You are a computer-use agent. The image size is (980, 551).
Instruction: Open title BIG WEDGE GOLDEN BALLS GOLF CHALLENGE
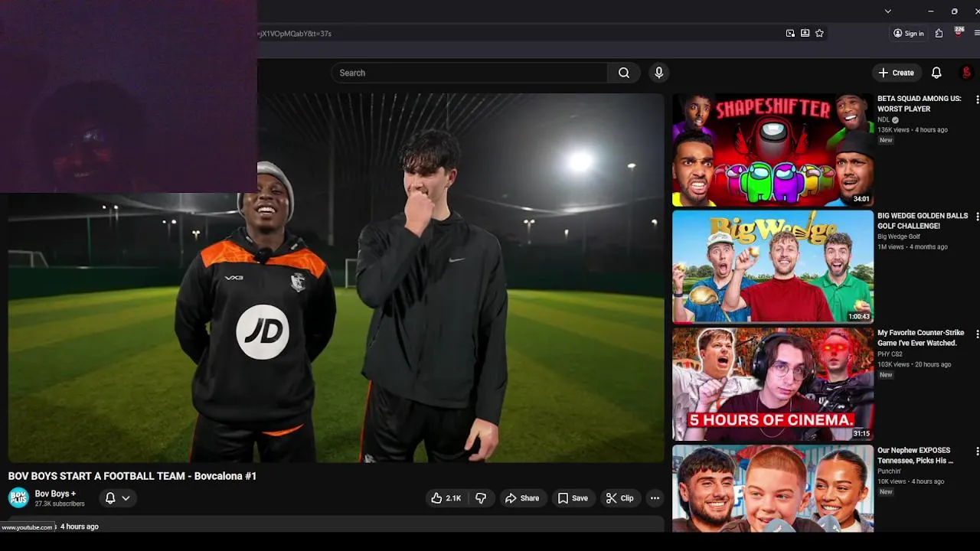pyautogui.click(x=923, y=220)
